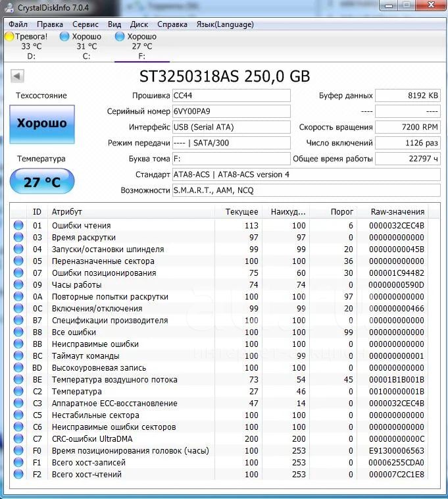Click the Наихуд... column header
Screen dimensions: 448x499
click(286, 211)
